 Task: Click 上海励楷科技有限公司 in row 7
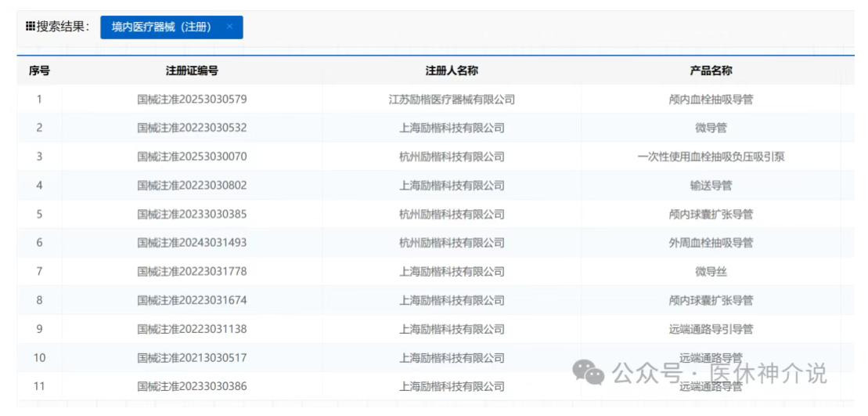point(452,272)
